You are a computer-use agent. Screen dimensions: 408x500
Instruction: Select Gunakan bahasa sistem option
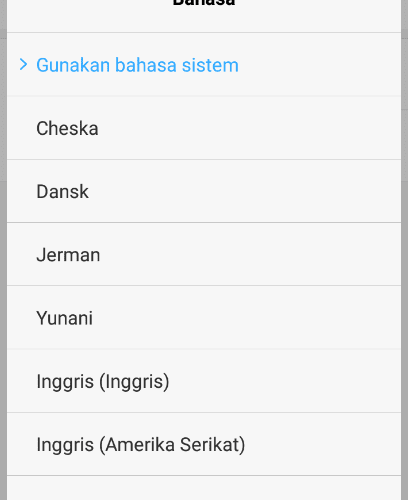pos(204,65)
